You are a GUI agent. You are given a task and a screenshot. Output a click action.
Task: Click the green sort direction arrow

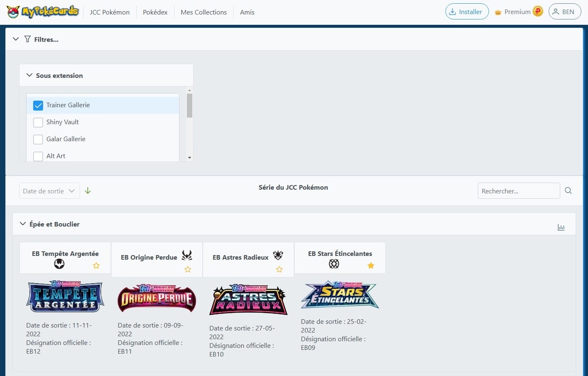pyautogui.click(x=87, y=190)
